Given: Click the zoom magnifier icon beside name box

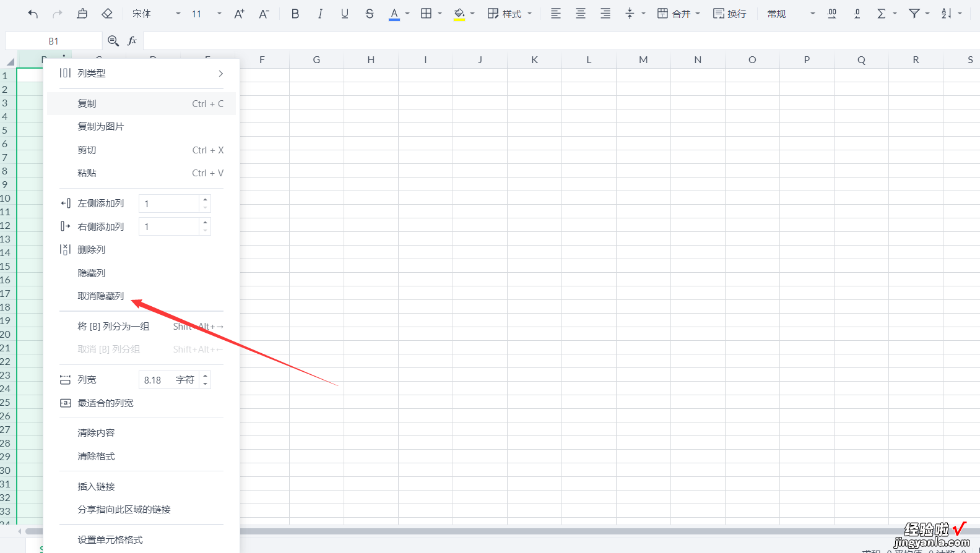Looking at the screenshot, I should point(113,41).
